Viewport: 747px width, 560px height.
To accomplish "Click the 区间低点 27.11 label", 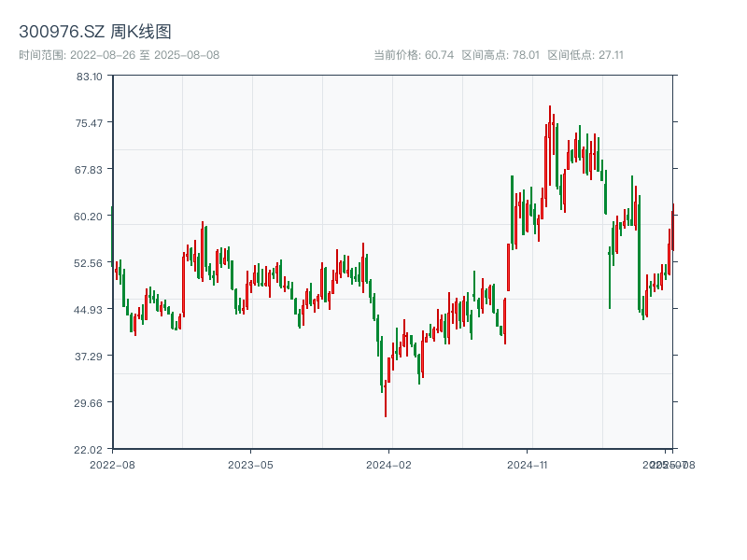I will pyautogui.click(x=585, y=55).
